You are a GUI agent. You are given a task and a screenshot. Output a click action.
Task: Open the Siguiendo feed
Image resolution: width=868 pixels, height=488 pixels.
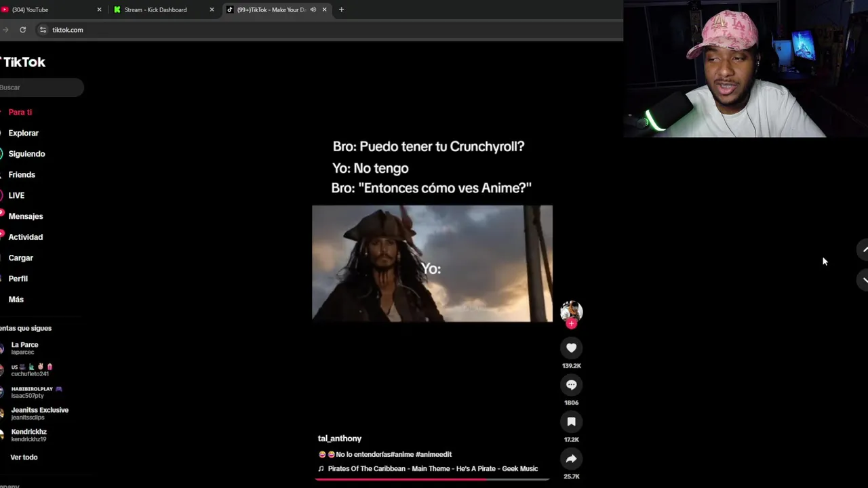pyautogui.click(x=26, y=154)
